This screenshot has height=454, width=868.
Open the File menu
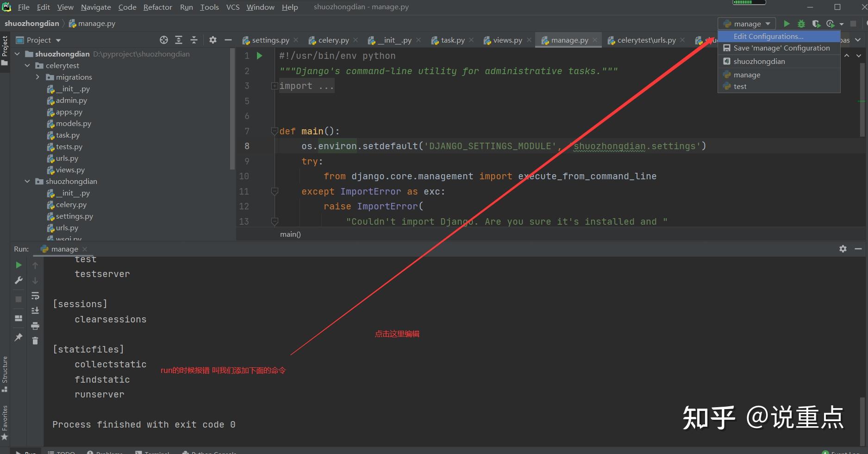[24, 7]
